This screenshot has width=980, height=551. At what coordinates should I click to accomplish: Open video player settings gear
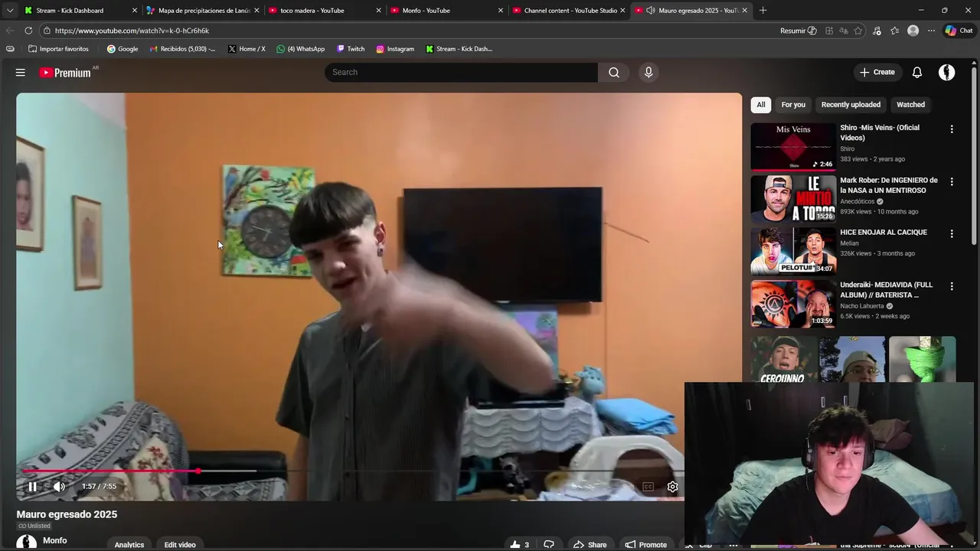click(x=672, y=487)
